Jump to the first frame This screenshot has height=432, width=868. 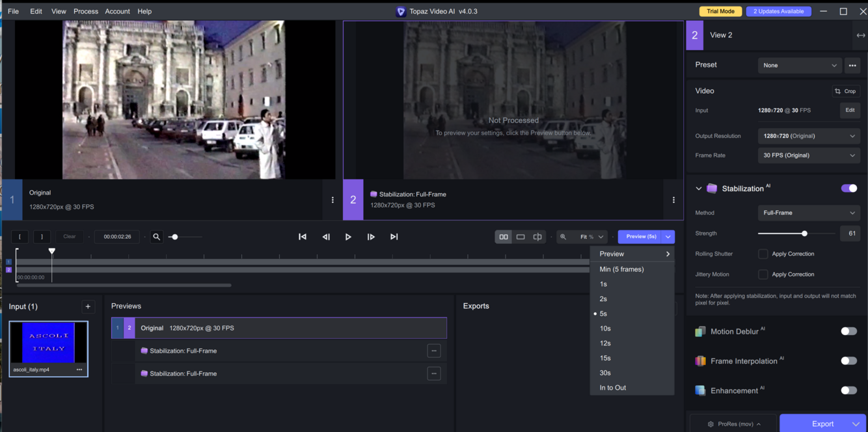click(x=303, y=237)
